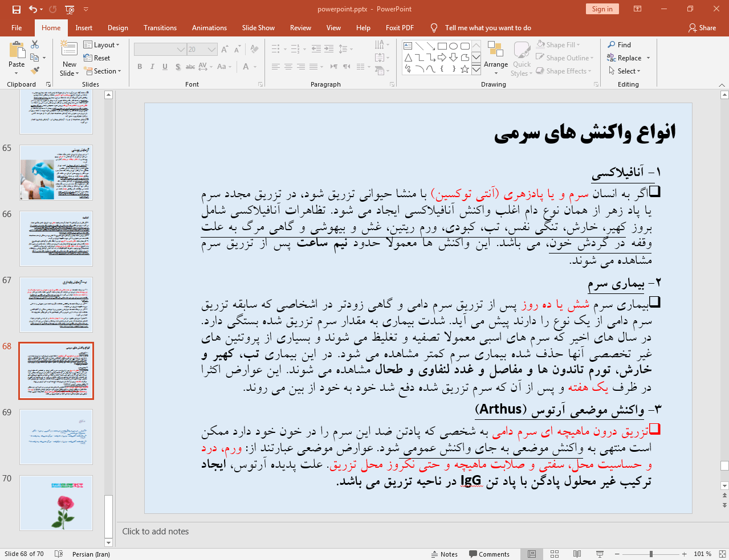Viewport: 729px width, 560px height.
Task: Click the zoom slider handle
Action: (651, 554)
